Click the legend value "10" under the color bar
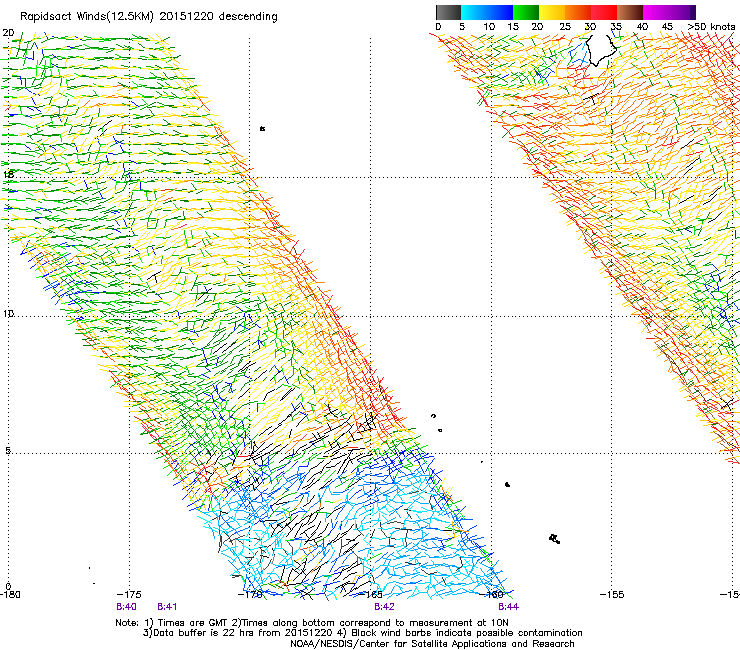This screenshot has width=740, height=650. click(x=489, y=27)
